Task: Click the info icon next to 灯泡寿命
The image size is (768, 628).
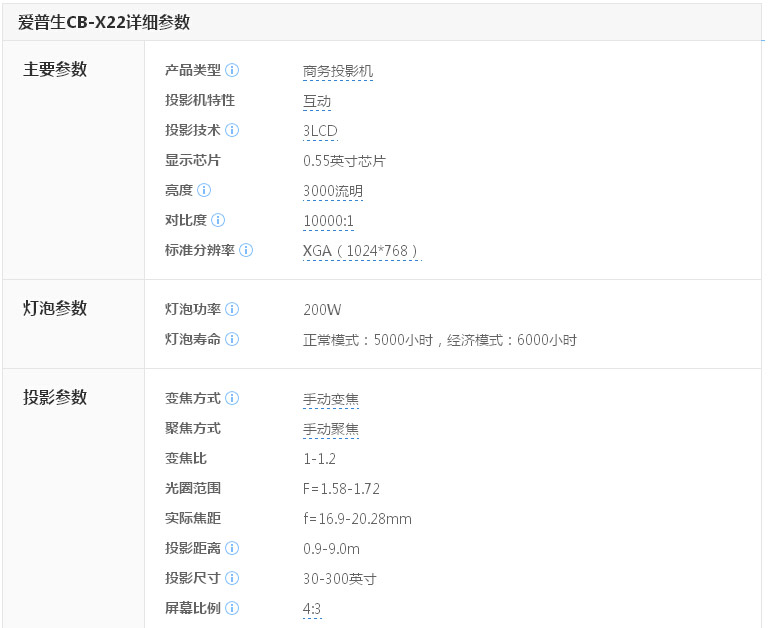Action: (232, 339)
